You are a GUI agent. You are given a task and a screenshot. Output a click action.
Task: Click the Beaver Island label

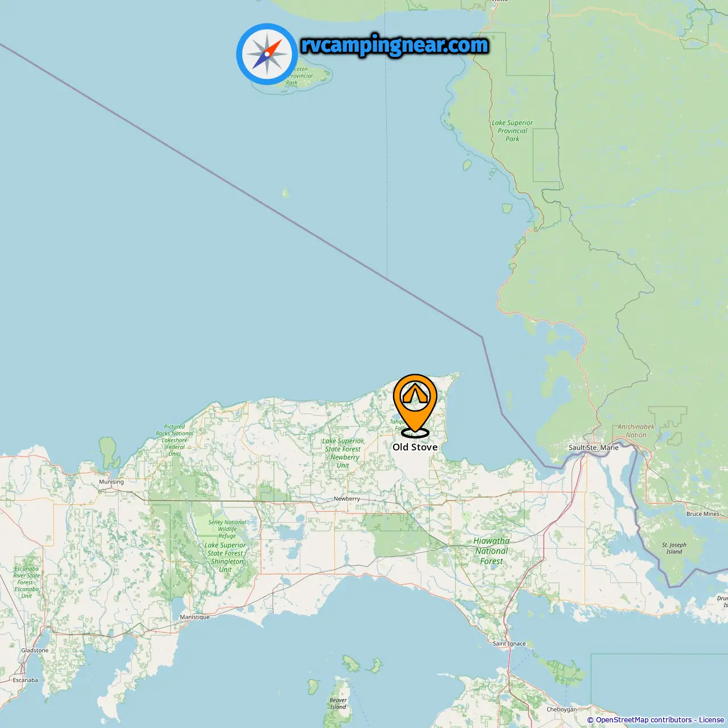338,704
